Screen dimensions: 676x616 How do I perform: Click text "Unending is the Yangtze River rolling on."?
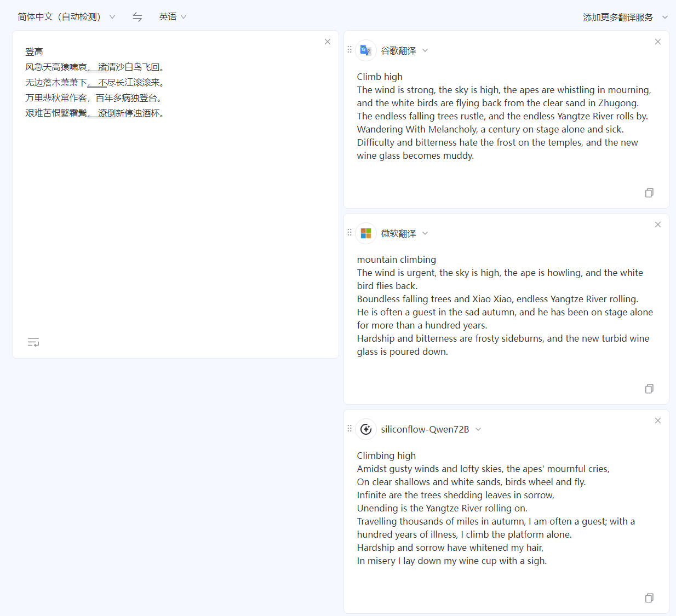pos(442,508)
